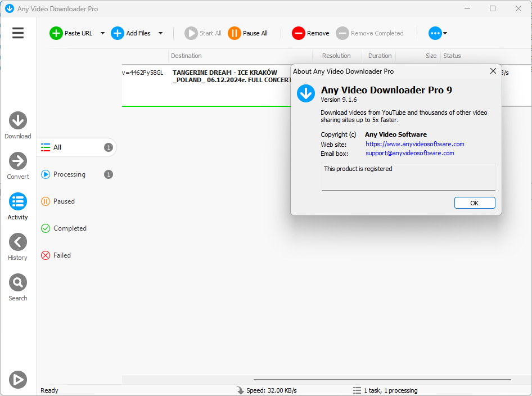Expand the Paste URL dropdown arrow

pos(102,33)
